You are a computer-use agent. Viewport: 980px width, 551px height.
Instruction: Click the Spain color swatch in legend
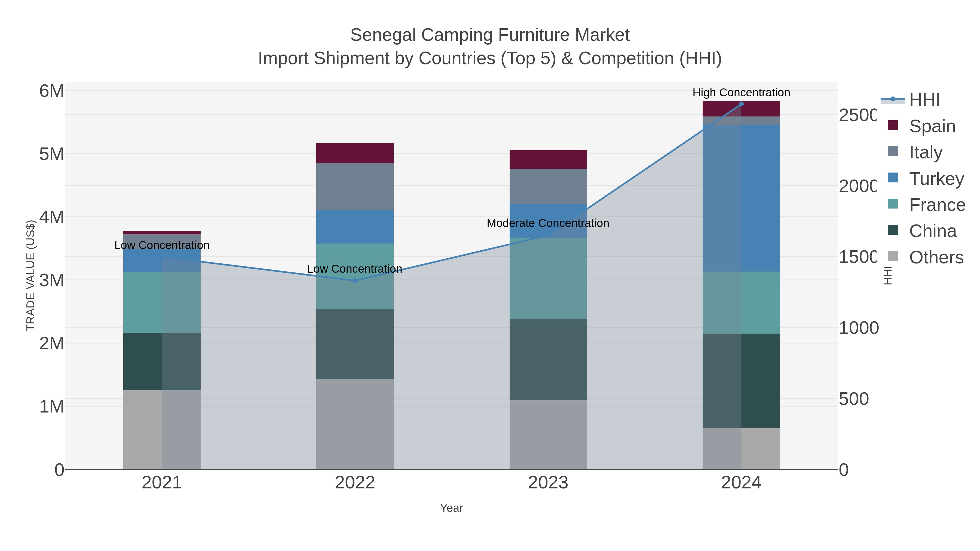pos(893,125)
